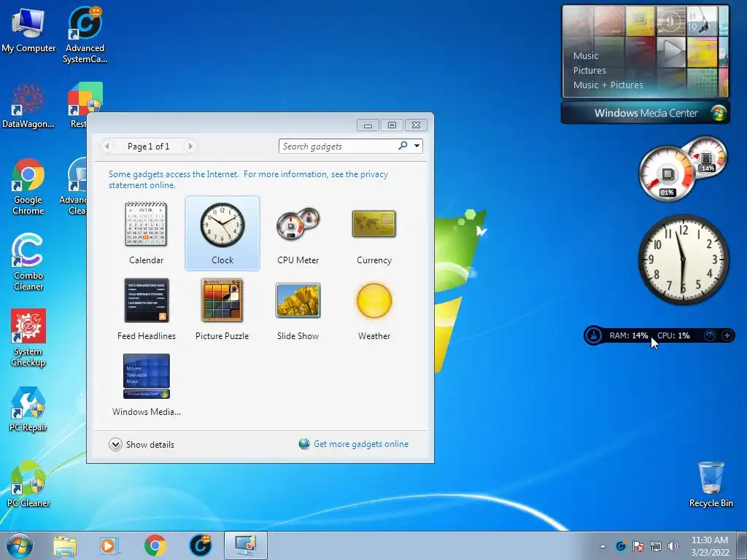Click the Search gadgets field
The height and width of the screenshot is (560, 747).
[x=338, y=146]
